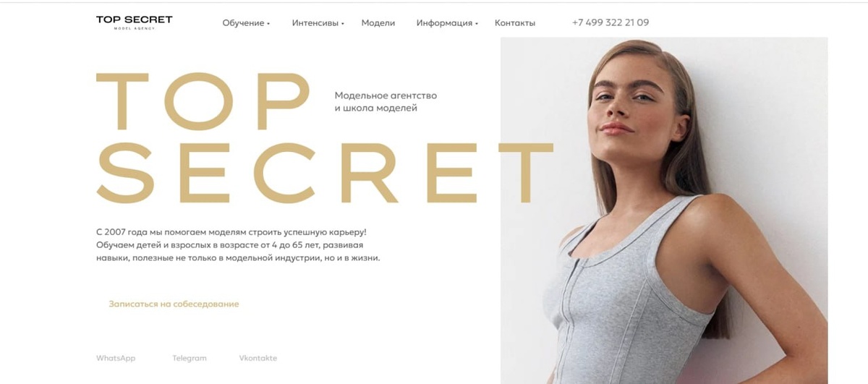The height and width of the screenshot is (384, 868).
Task: Click the arrow next to Обучение
Action: point(268,24)
